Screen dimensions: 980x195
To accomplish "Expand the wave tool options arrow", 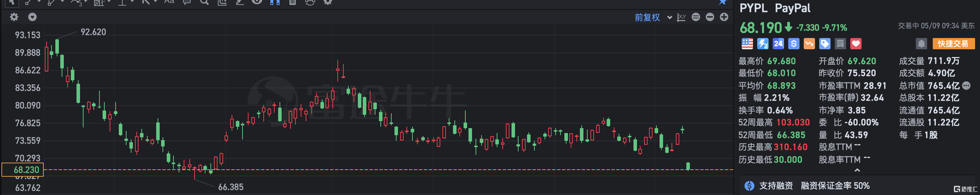I will pos(86,1).
